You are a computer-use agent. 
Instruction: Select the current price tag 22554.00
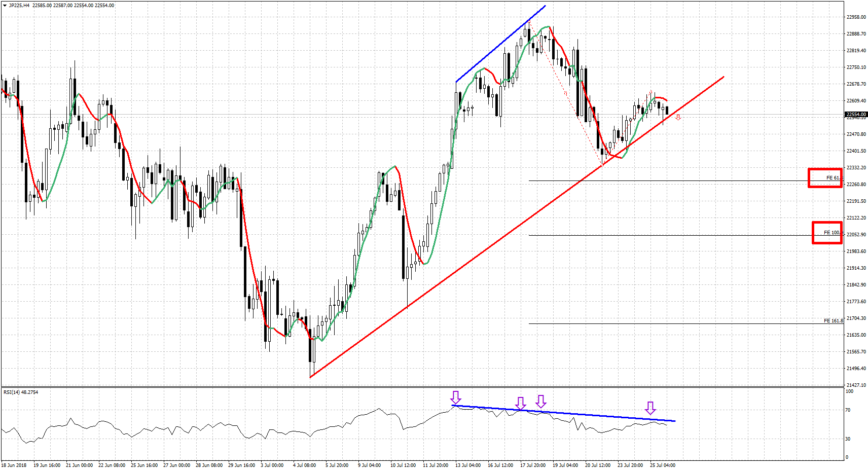click(856, 115)
